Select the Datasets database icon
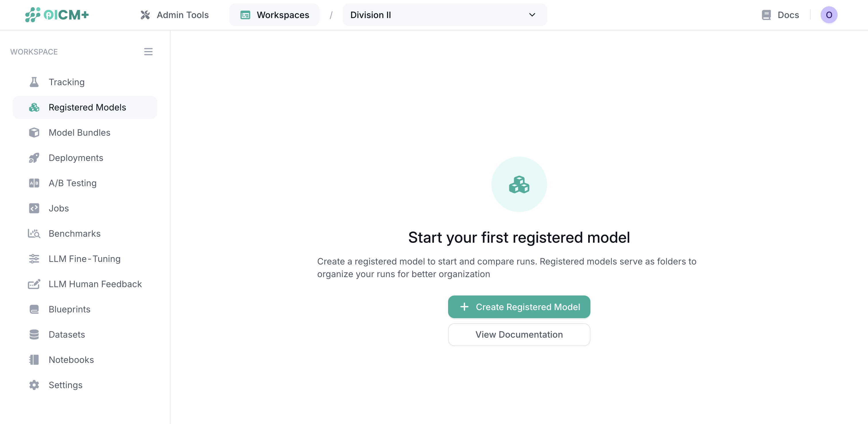This screenshot has height=424, width=868. (34, 334)
